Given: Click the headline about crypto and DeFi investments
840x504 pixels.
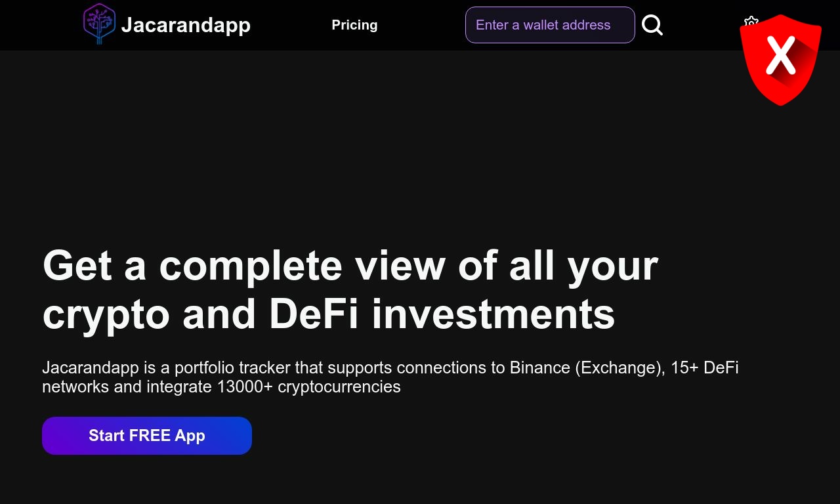Looking at the screenshot, I should click(x=350, y=289).
